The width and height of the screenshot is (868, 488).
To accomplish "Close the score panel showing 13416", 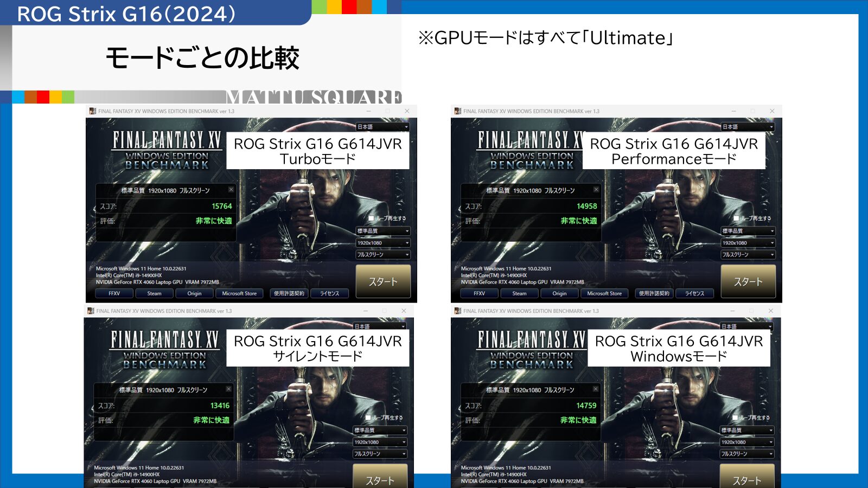I will [229, 389].
